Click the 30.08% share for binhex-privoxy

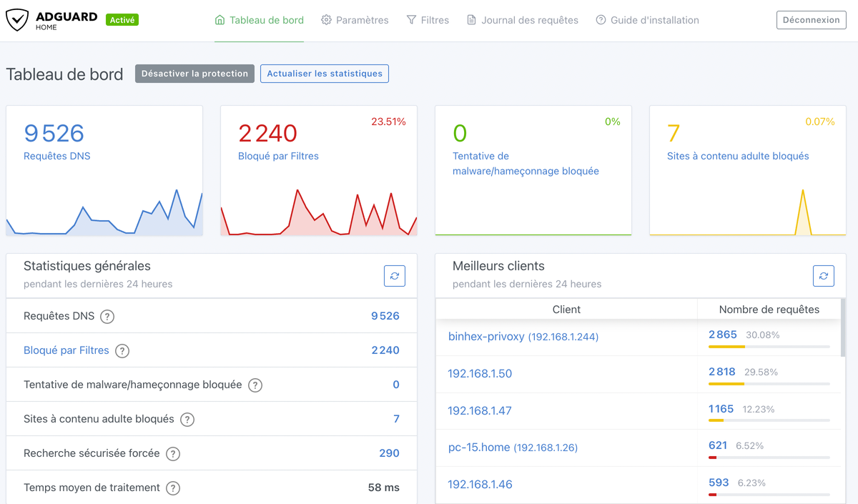click(x=763, y=335)
